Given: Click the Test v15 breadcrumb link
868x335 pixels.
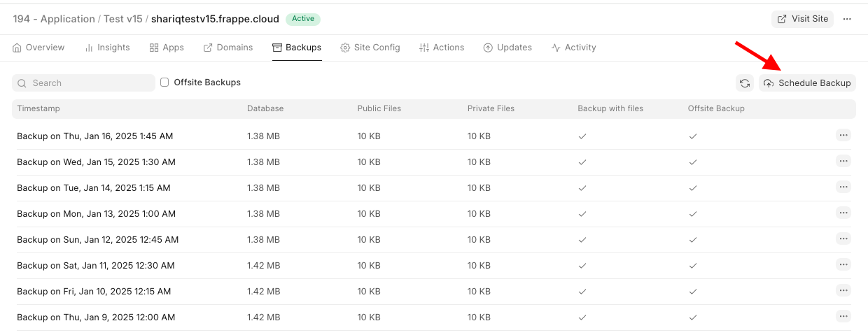Looking at the screenshot, I should pos(122,19).
